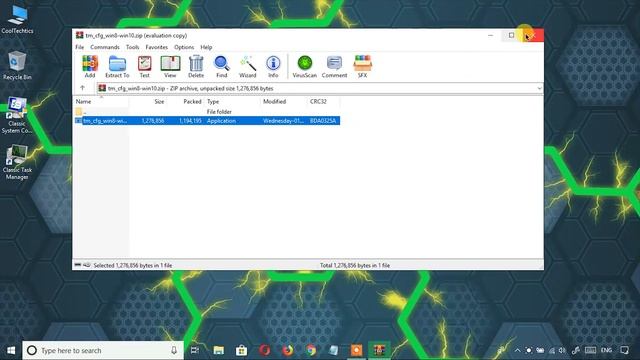
Task: Click the Extract To toolbar icon
Action: 117,67
